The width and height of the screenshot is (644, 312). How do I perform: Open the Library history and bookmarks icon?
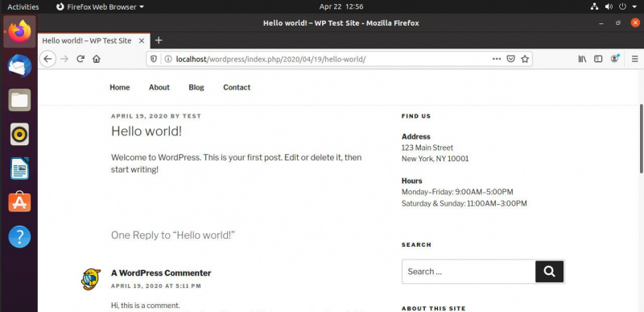click(582, 59)
